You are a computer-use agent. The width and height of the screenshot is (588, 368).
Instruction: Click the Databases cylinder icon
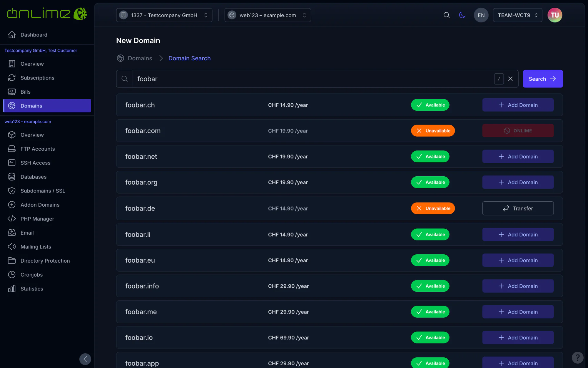point(12,177)
